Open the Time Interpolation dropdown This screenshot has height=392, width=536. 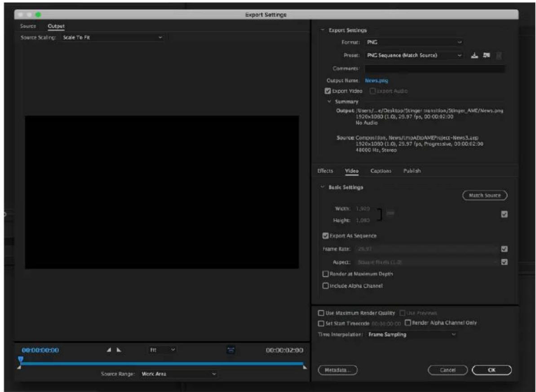[412, 335]
